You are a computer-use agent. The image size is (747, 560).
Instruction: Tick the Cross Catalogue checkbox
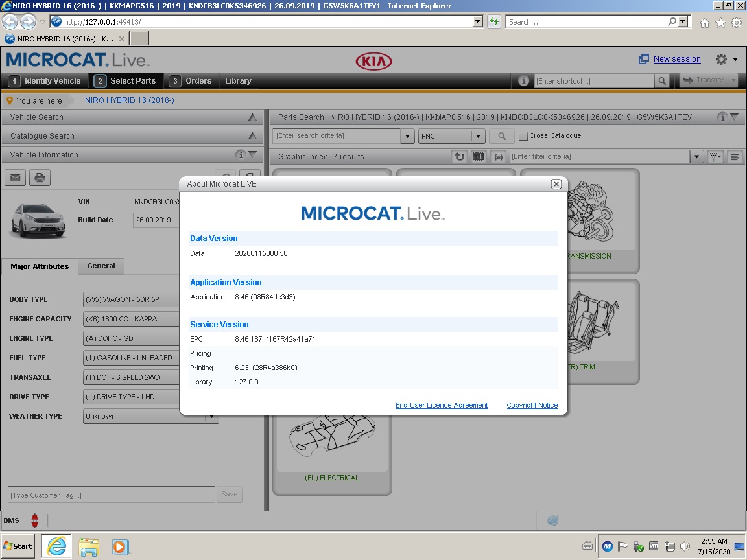(x=523, y=136)
